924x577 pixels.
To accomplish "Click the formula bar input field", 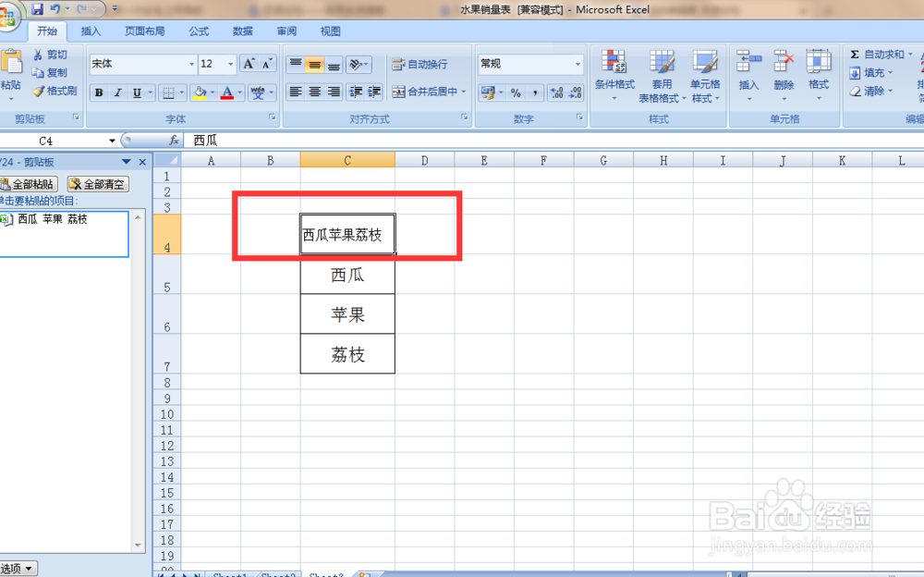I will 553,141.
